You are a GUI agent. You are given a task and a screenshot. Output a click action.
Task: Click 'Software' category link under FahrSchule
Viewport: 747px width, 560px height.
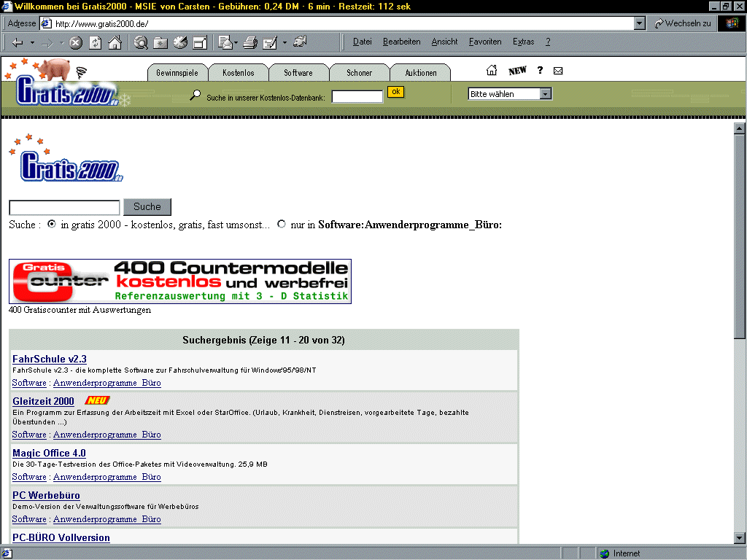coord(29,383)
